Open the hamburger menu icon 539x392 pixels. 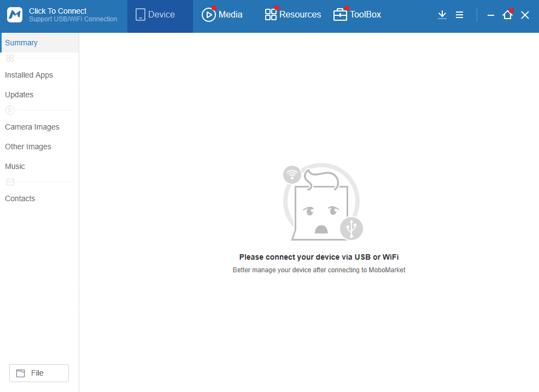coord(459,15)
